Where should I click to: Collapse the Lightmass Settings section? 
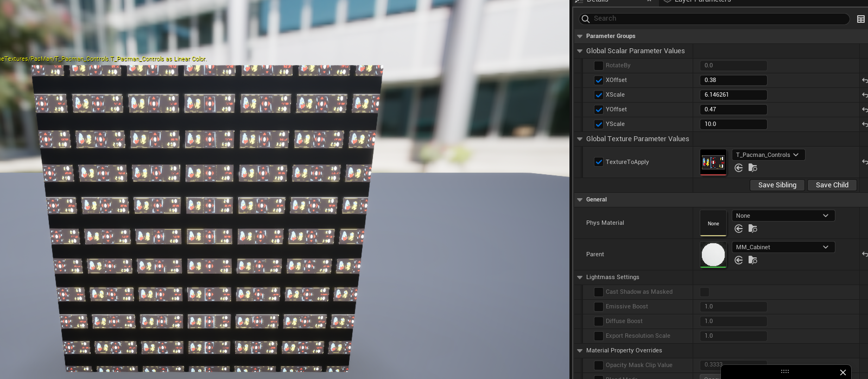coord(580,277)
